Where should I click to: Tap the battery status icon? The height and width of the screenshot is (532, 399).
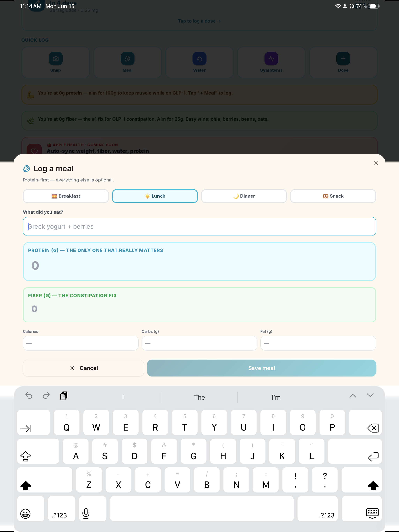tap(374, 6)
